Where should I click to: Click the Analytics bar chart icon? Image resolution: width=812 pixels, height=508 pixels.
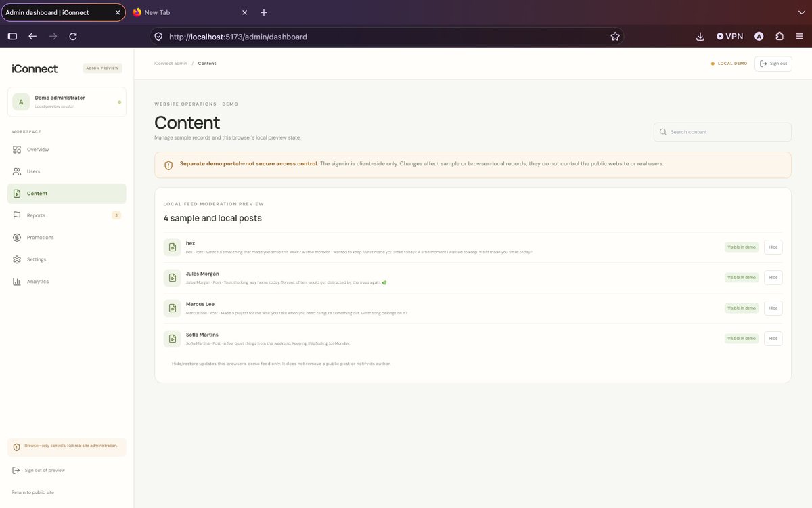(x=17, y=282)
